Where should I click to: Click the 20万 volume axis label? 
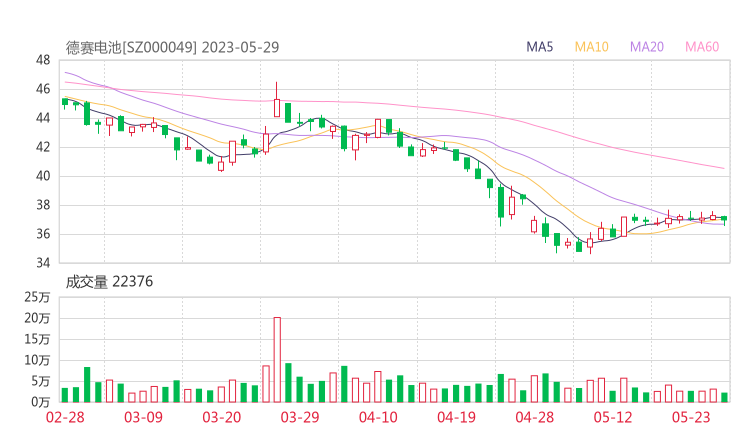37,318
